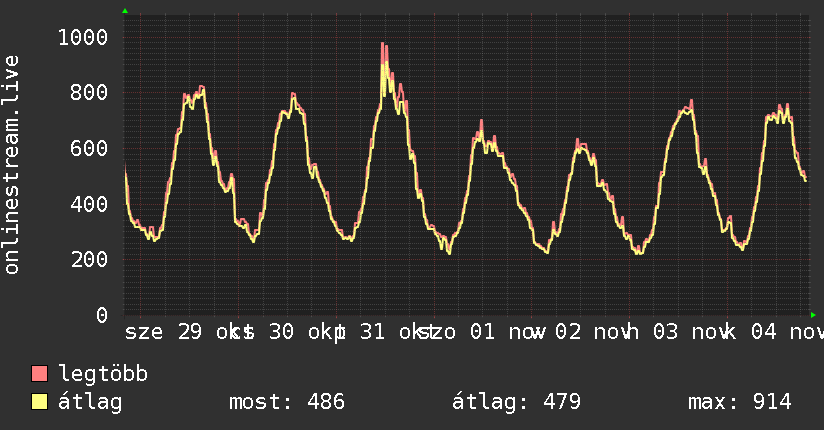Click the y-axis label 200
The height and width of the screenshot is (430, 824).
[89, 259]
